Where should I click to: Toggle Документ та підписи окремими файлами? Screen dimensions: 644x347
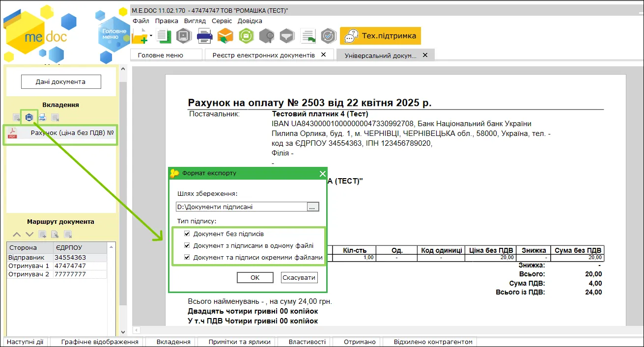coord(187,257)
